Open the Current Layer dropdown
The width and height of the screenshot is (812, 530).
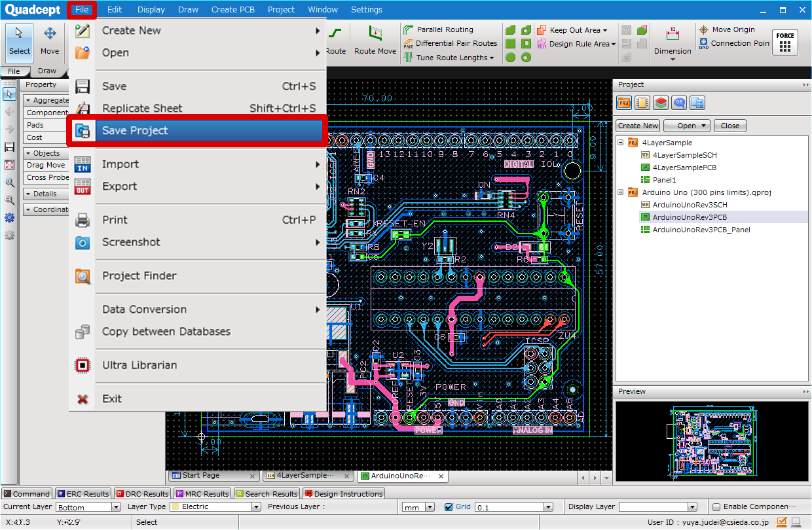116,507
